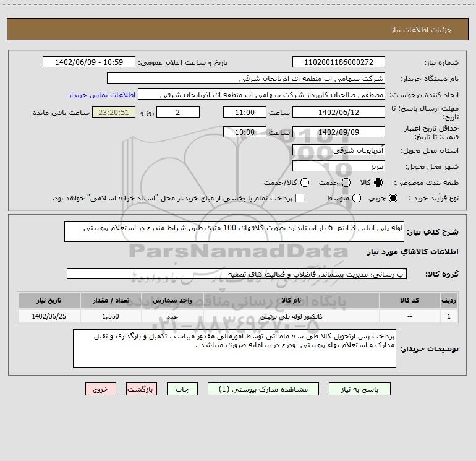Click the تعداد / مقدار column header
476x461 pixels.
click(111, 300)
